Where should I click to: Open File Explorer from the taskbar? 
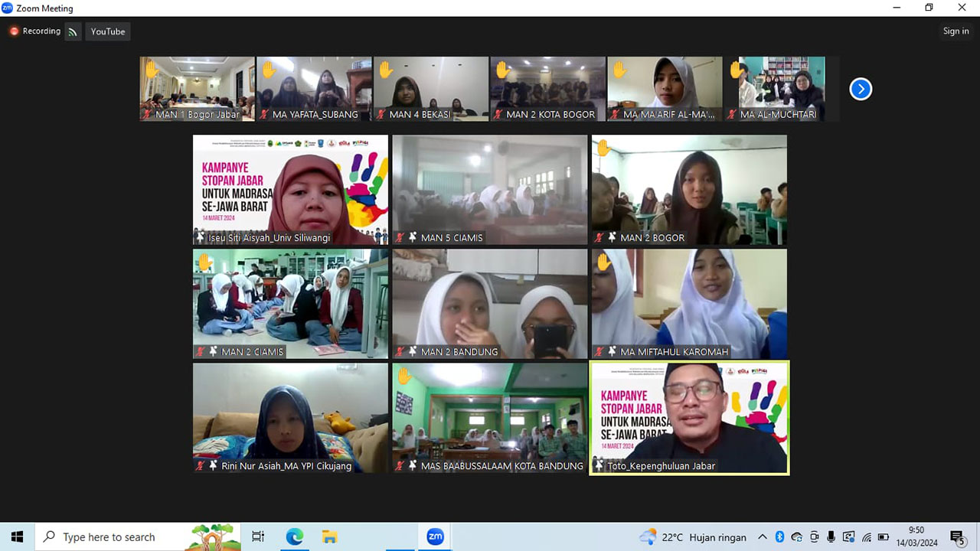[x=329, y=536]
